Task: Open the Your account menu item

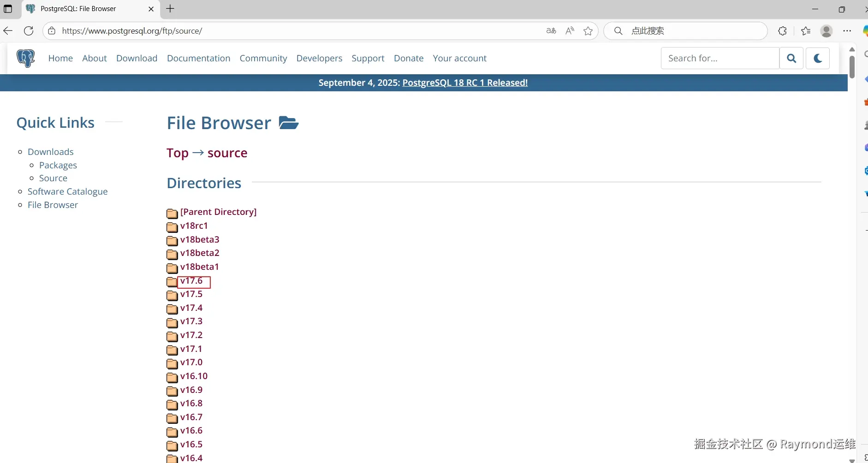Action: [460, 58]
